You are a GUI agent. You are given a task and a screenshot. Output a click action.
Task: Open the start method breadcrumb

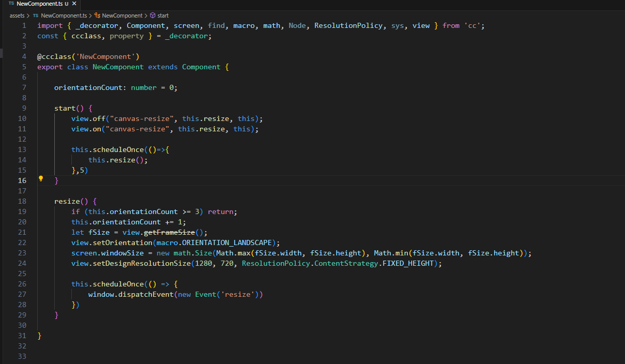(163, 16)
